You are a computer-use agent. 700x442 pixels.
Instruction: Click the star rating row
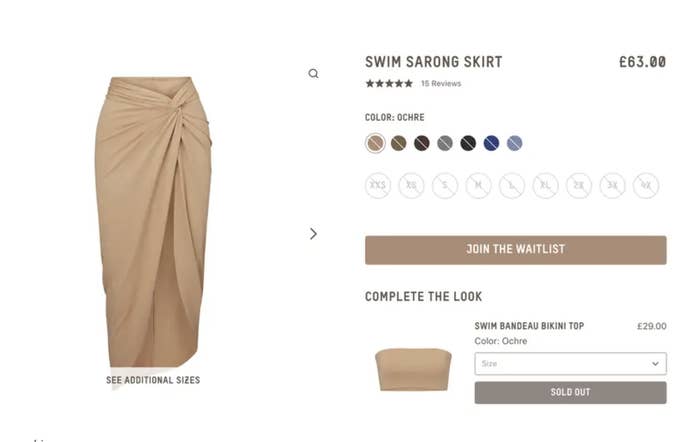(389, 83)
